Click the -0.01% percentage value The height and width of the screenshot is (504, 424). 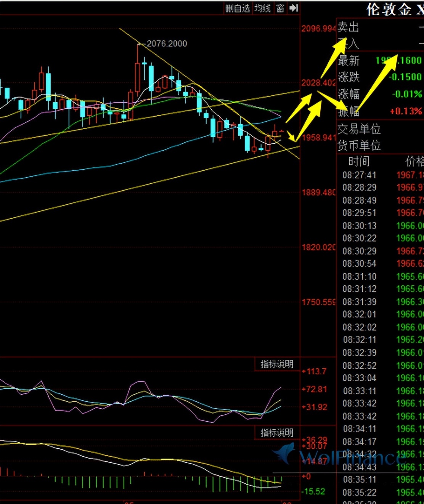(407, 94)
